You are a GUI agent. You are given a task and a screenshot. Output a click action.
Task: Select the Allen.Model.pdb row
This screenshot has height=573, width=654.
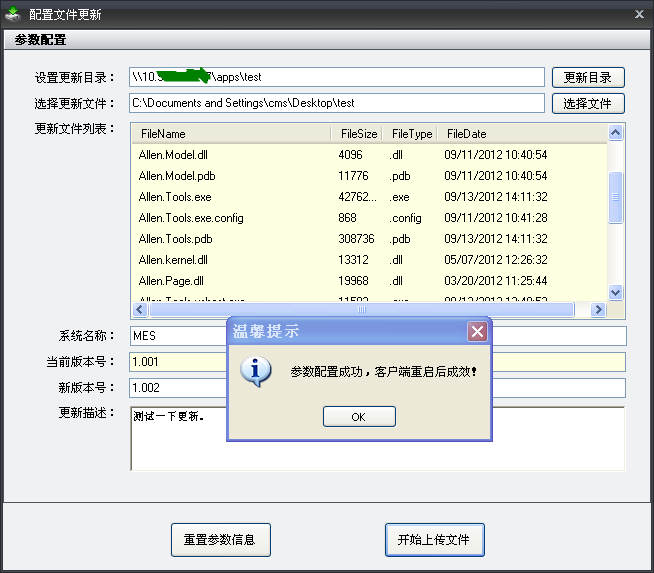[370, 176]
